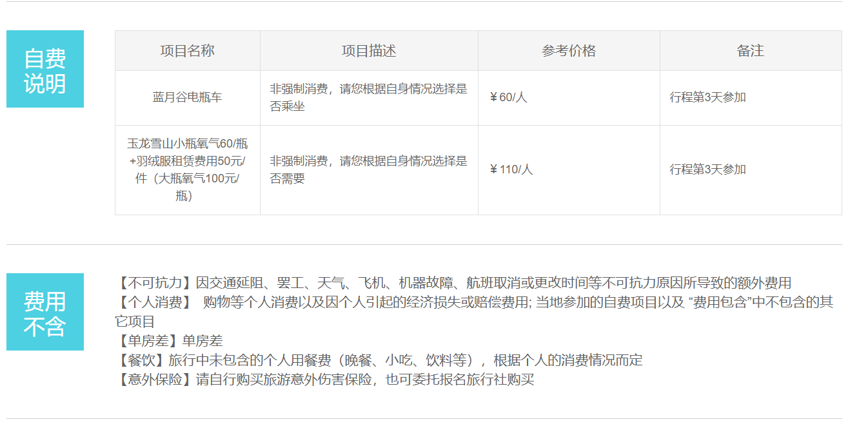Click the 【餐饮】 exclusion line
The image size is (868, 424).
pyautogui.click(x=379, y=360)
